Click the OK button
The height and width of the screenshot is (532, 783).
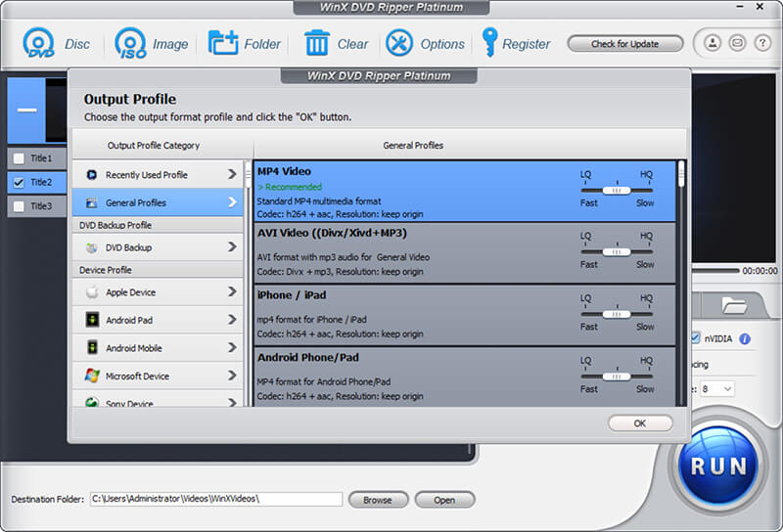[640, 423]
